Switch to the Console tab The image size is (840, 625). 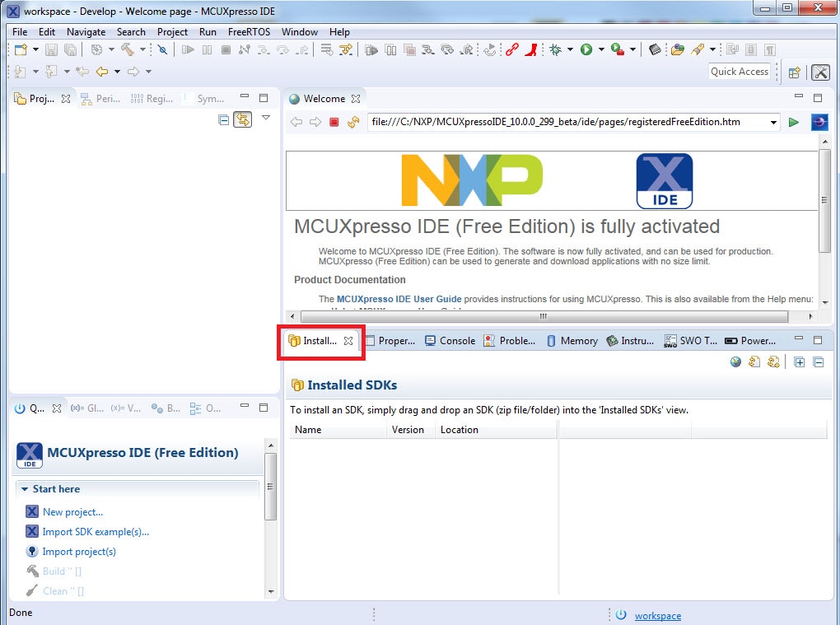coord(450,340)
